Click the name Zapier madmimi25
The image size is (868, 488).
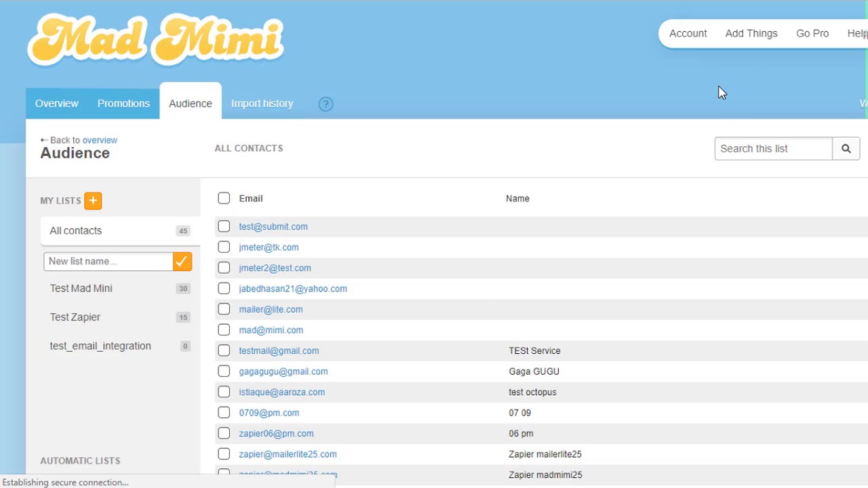click(x=545, y=474)
